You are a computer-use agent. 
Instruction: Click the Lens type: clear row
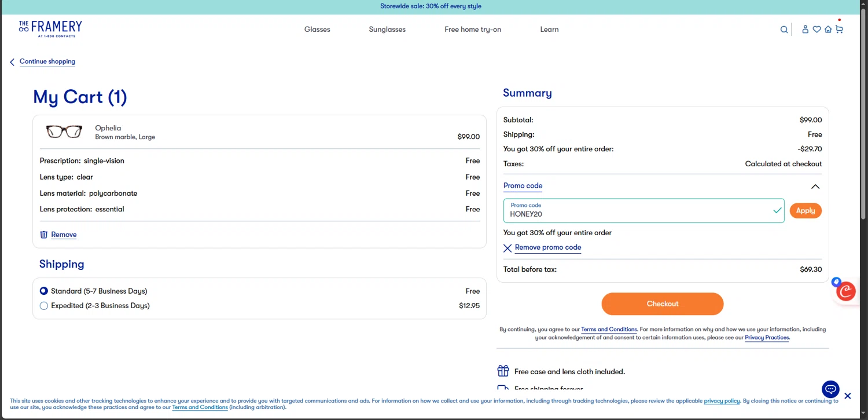260,177
